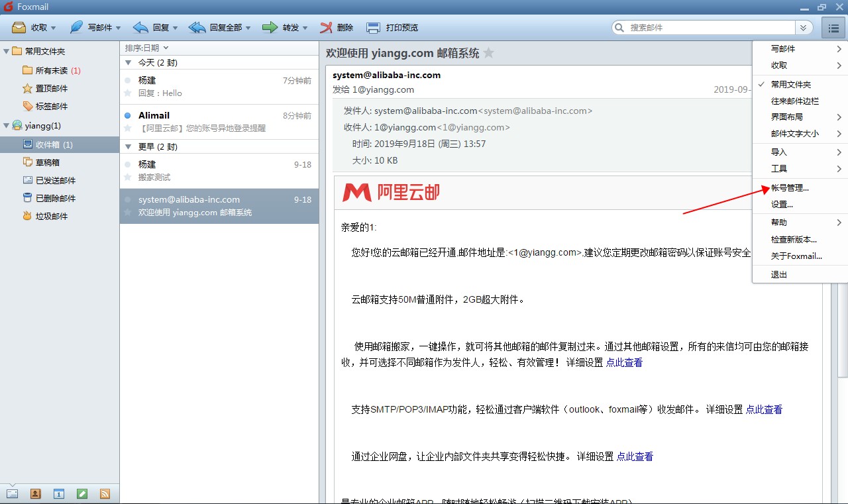Open the 收件箱 inbox folder
Screen dimensions: 848x504
point(60,144)
